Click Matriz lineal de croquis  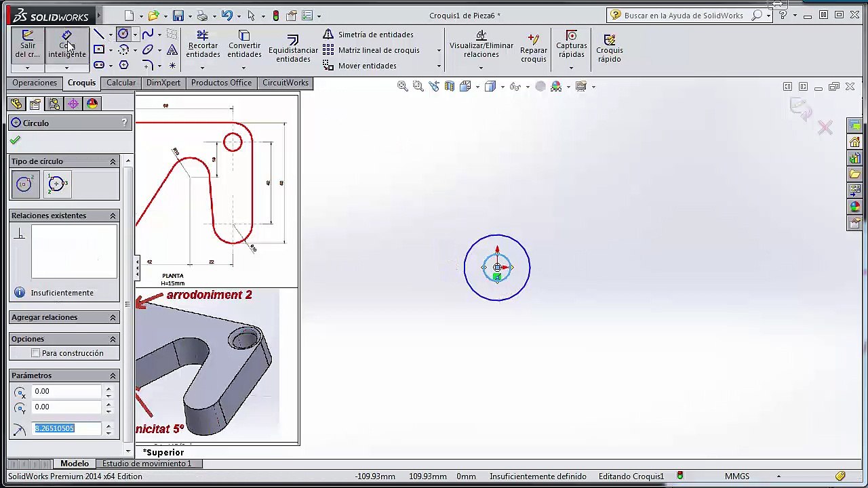pyautogui.click(x=372, y=50)
